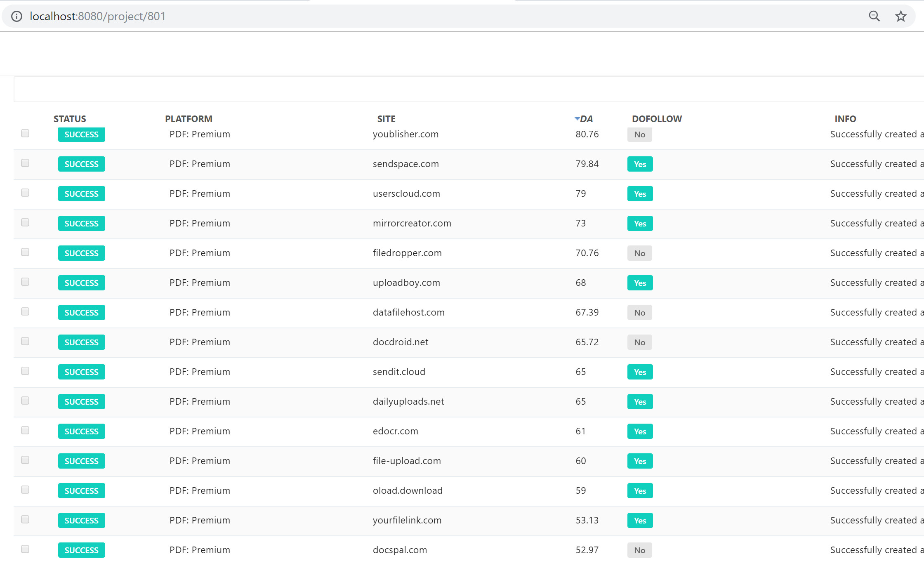Click the site information icon in address bar
The image size is (924, 561).
(16, 16)
